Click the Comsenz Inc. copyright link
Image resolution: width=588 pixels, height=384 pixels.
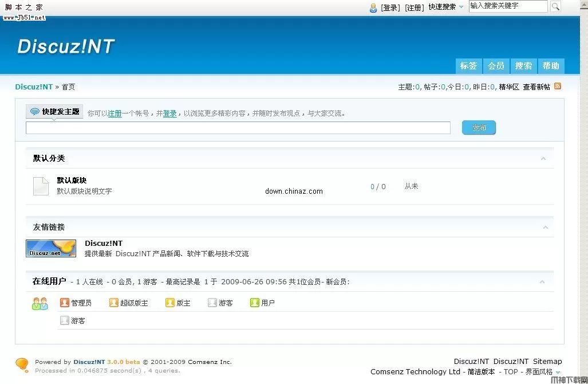(210, 362)
